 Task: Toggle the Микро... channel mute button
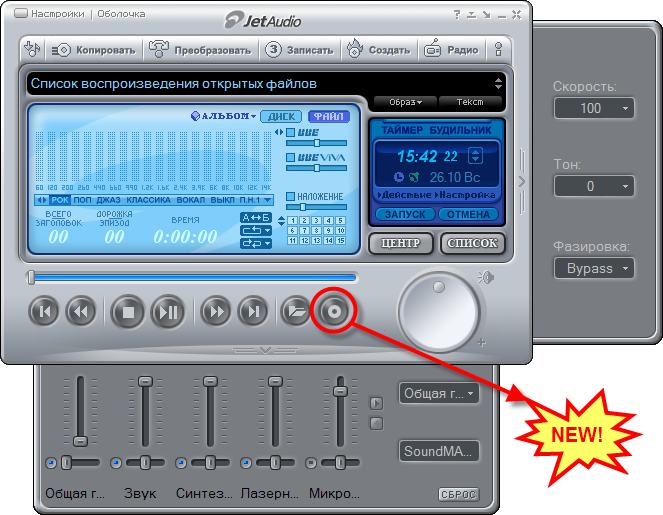311,463
